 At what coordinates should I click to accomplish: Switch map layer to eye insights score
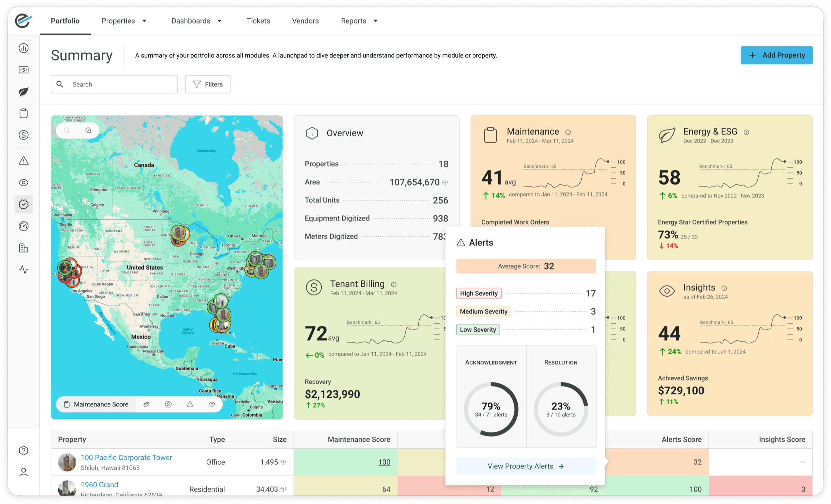pyautogui.click(x=212, y=404)
